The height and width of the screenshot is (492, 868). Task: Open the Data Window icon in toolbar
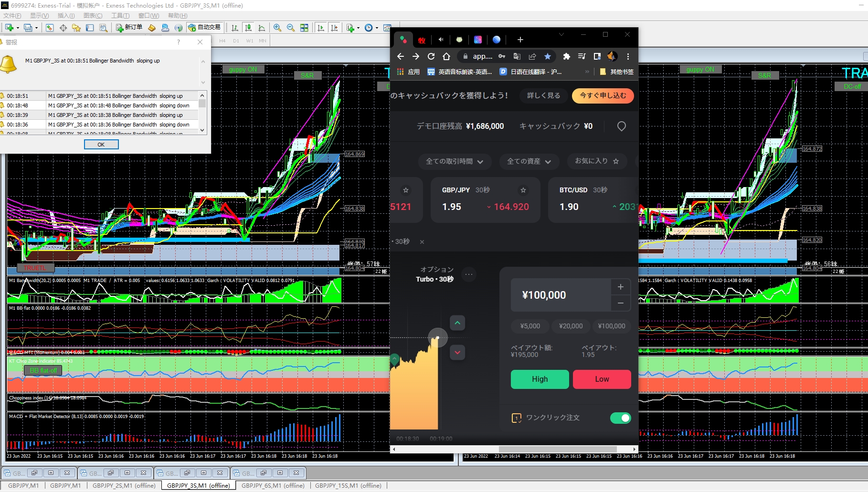point(50,28)
